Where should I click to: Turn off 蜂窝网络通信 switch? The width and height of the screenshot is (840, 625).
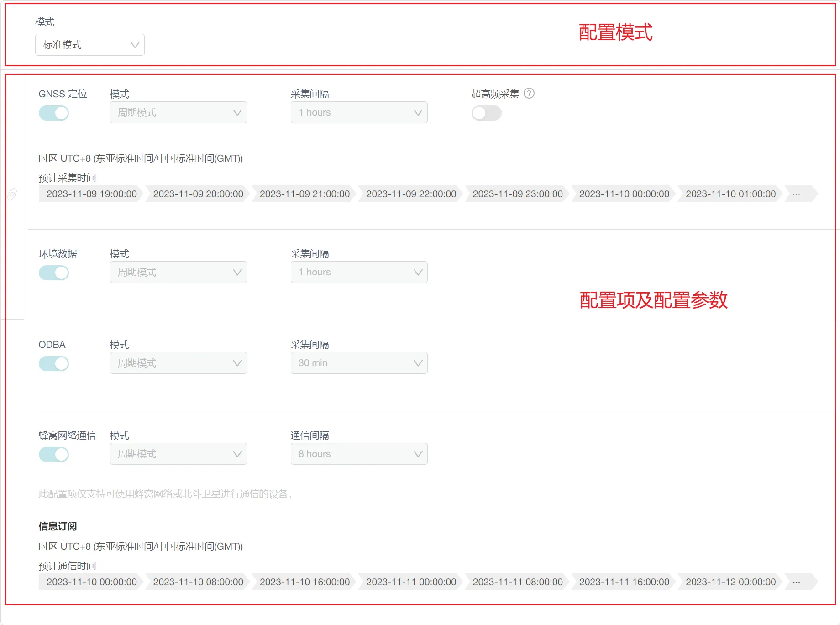(54, 454)
